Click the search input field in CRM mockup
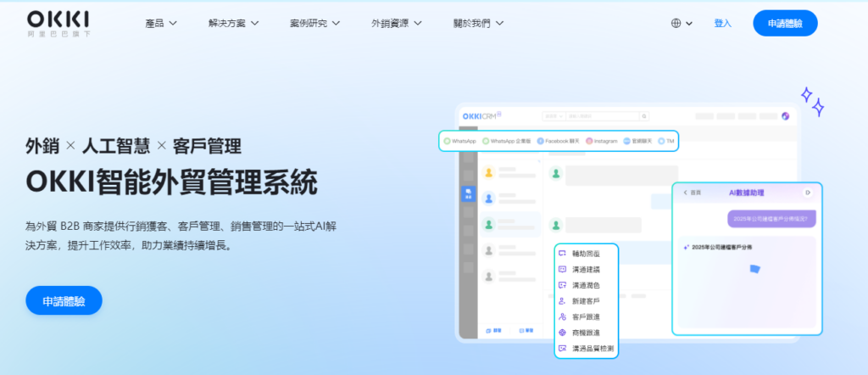The image size is (868, 375). coord(603,116)
